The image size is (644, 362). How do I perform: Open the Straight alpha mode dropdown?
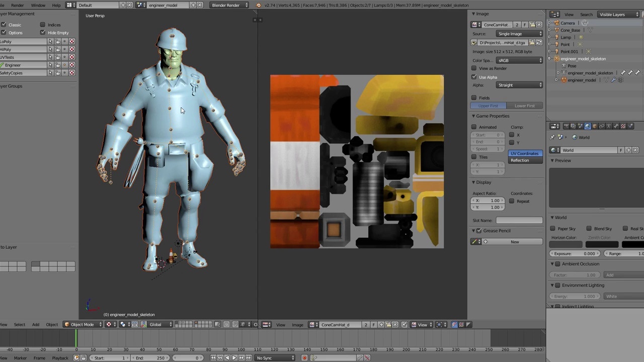[519, 85]
